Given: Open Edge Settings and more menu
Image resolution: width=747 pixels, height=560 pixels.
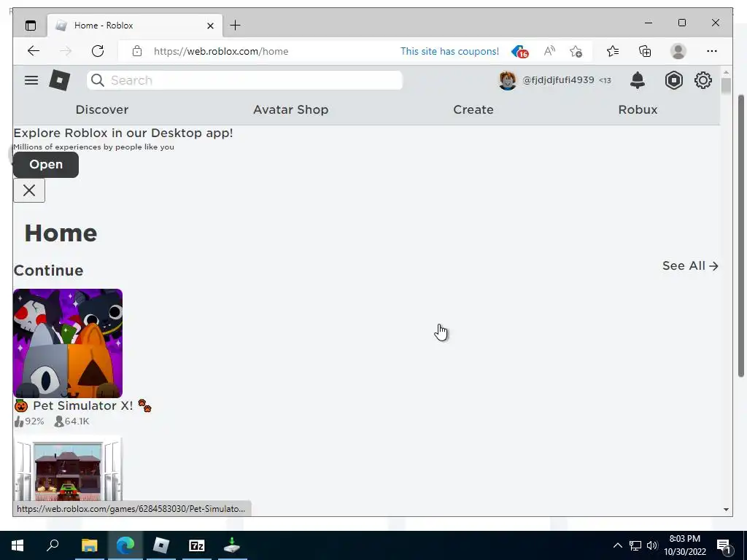Looking at the screenshot, I should click(x=712, y=51).
